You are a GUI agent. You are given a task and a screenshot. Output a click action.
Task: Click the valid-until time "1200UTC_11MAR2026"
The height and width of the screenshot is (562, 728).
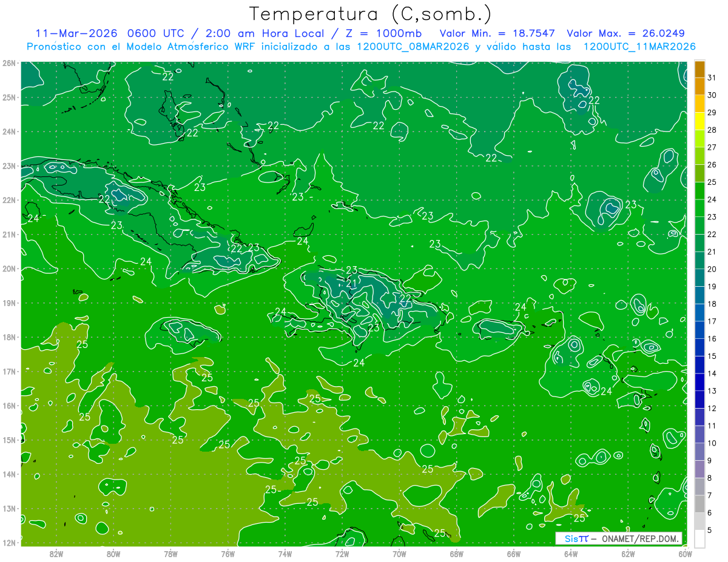tap(639, 46)
